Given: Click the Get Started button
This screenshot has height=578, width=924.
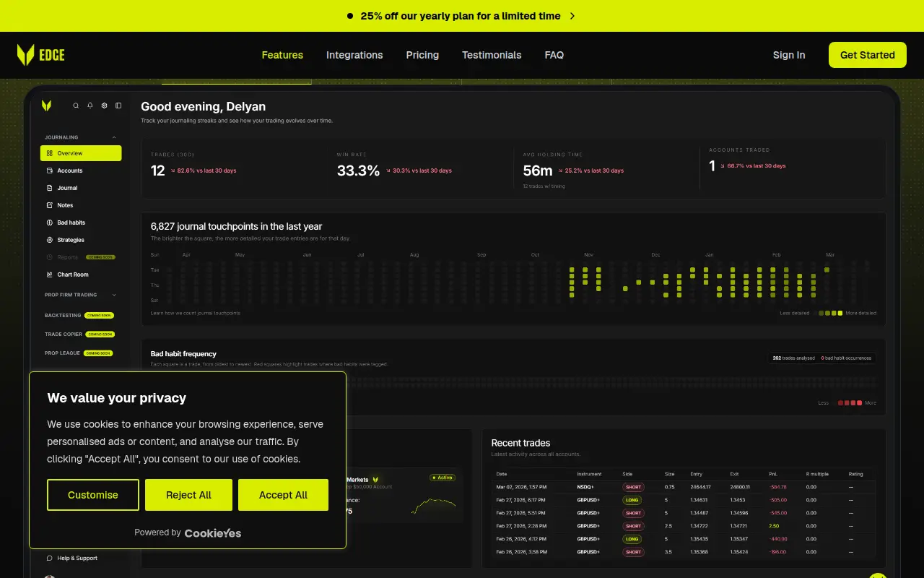Looking at the screenshot, I should 868,55.
